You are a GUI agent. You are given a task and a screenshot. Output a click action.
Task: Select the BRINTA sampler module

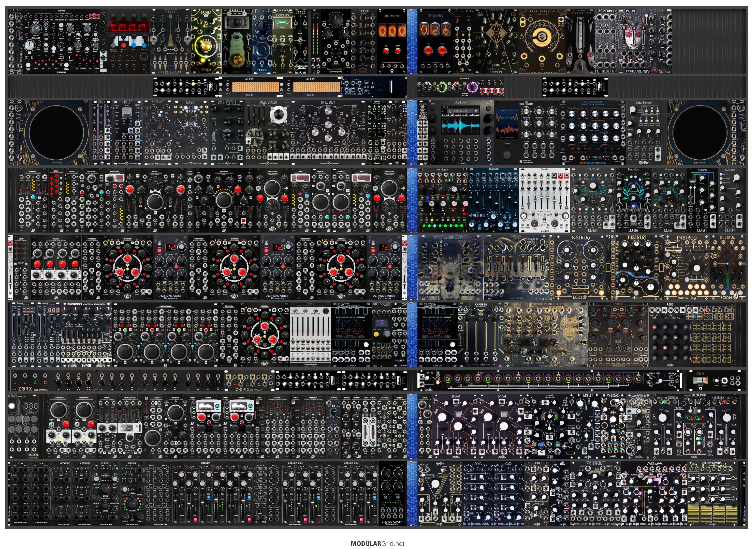[206, 41]
